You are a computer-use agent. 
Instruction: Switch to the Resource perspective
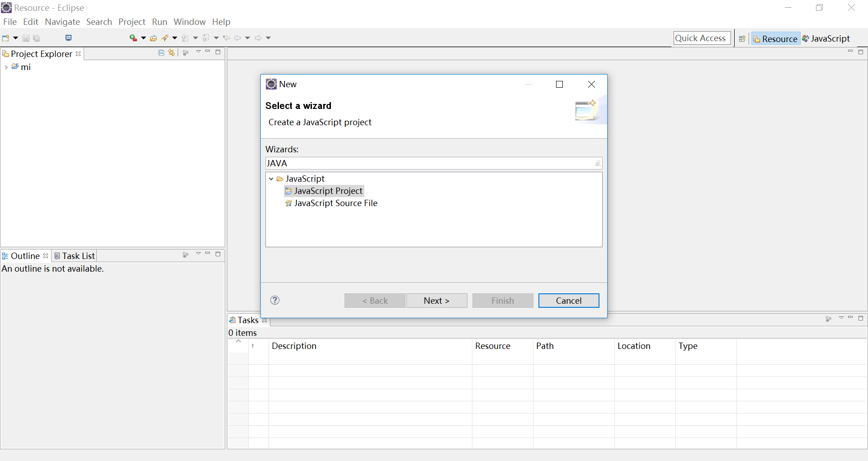point(775,39)
